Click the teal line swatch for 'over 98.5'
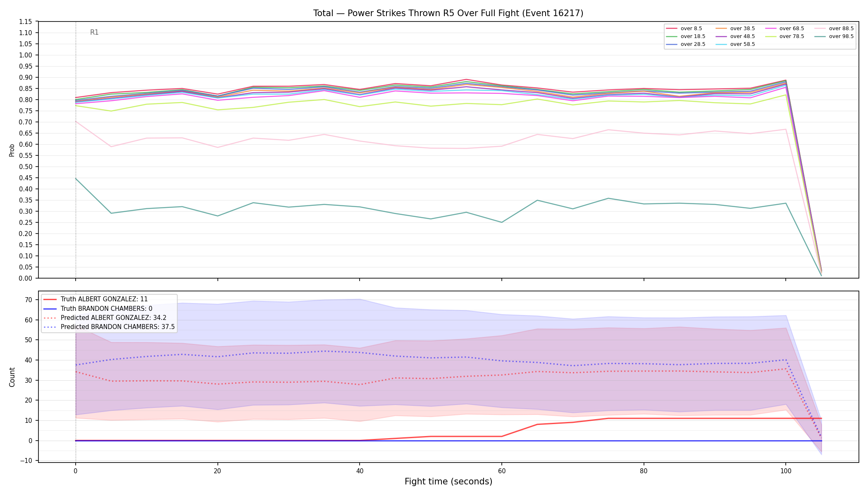Screen dimensions: 868x496 [820, 36]
